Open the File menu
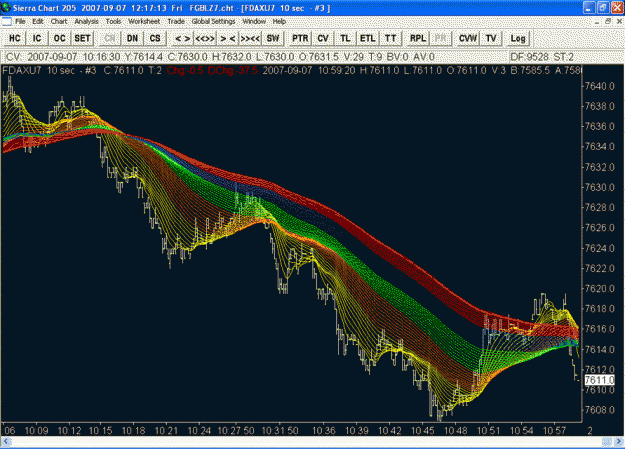The height and width of the screenshot is (449, 625). pyautogui.click(x=20, y=22)
